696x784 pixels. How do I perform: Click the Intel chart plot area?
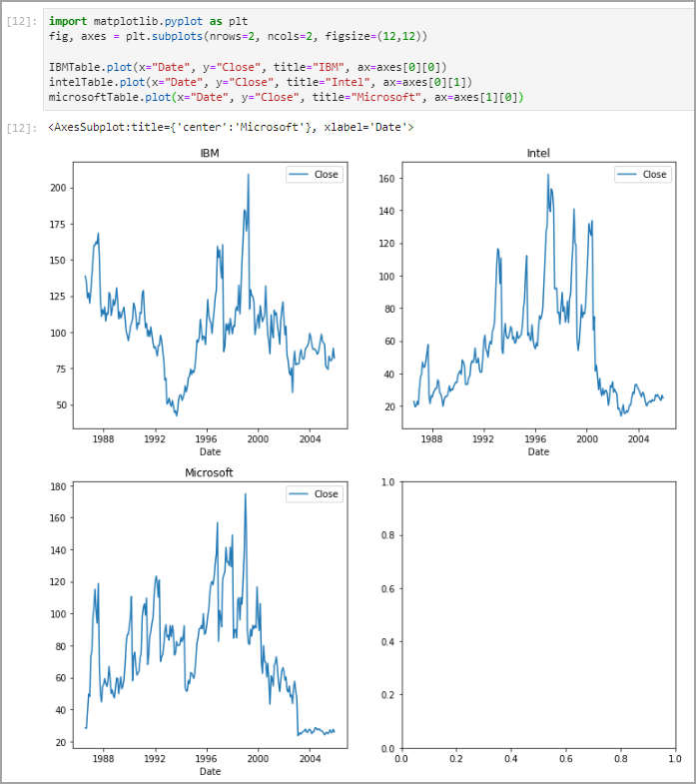(539, 296)
